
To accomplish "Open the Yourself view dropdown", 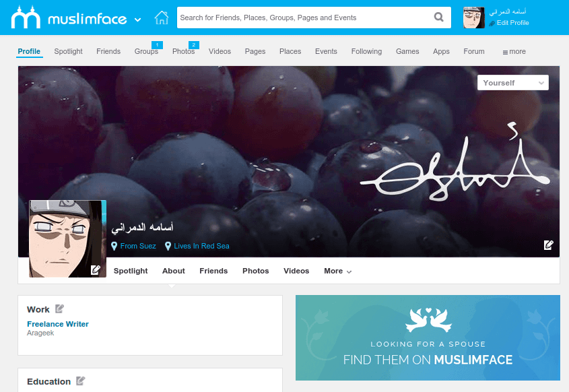I will [512, 83].
